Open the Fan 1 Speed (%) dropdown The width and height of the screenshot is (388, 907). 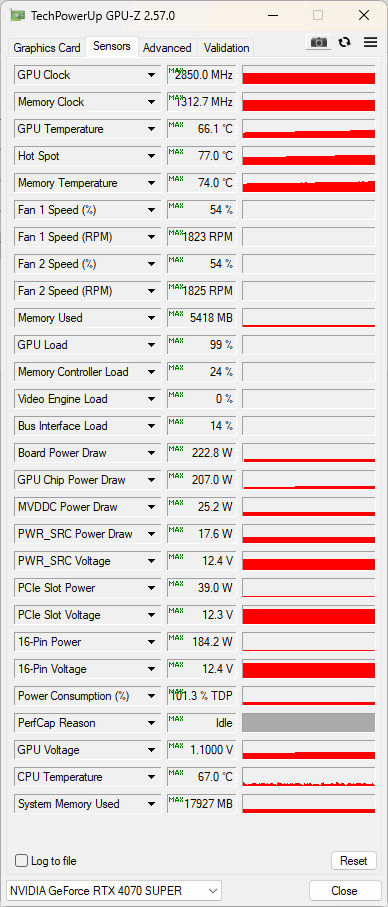151,210
